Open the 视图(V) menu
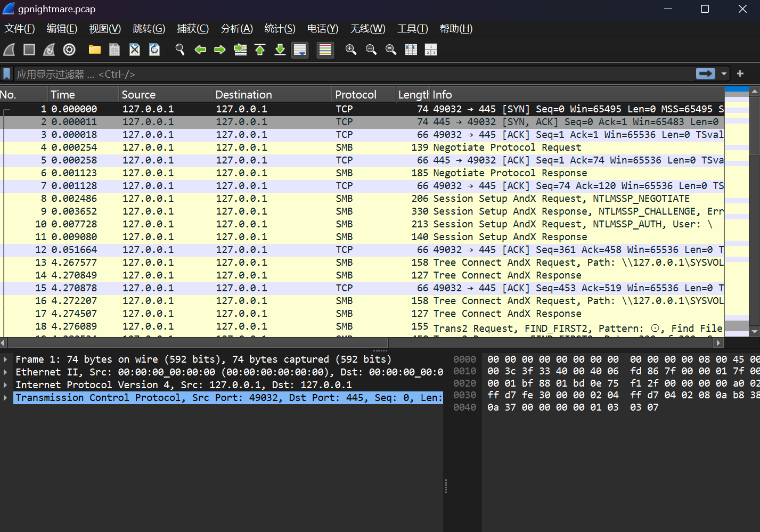Screen dimensions: 760x532 [x=105, y=28]
